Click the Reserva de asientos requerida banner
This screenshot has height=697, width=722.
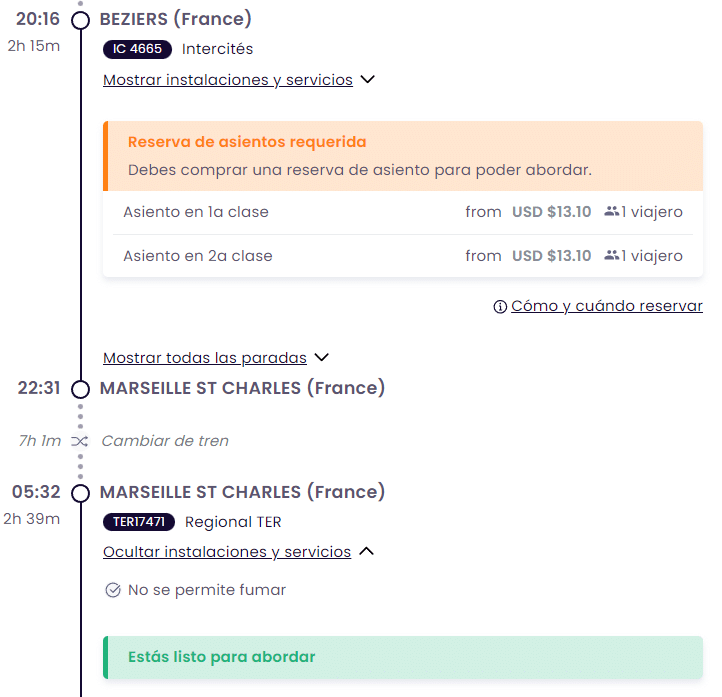(x=403, y=156)
